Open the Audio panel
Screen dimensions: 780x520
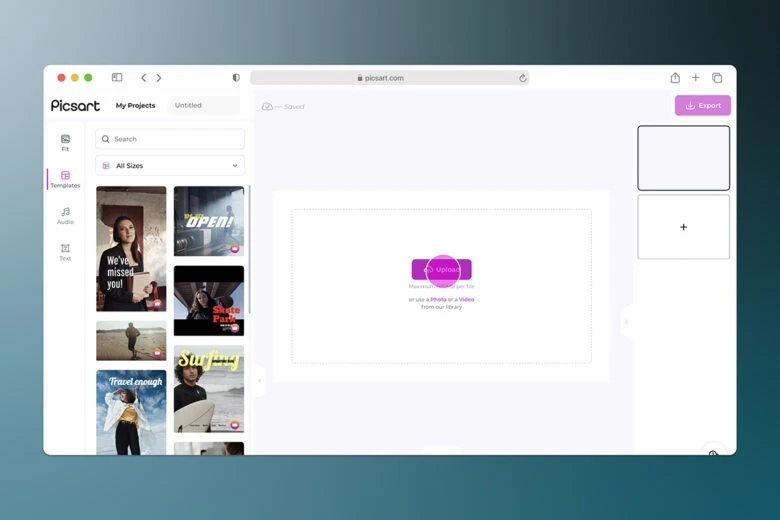click(x=65, y=215)
